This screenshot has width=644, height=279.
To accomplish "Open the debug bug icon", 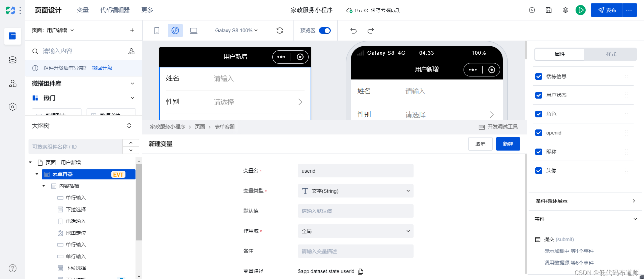I will (566, 10).
